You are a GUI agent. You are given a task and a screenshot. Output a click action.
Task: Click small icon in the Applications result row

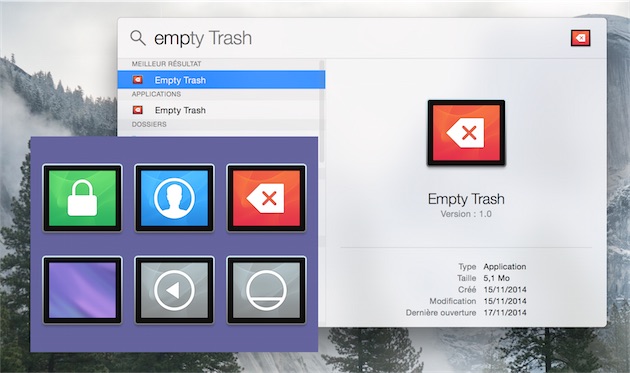(x=138, y=110)
